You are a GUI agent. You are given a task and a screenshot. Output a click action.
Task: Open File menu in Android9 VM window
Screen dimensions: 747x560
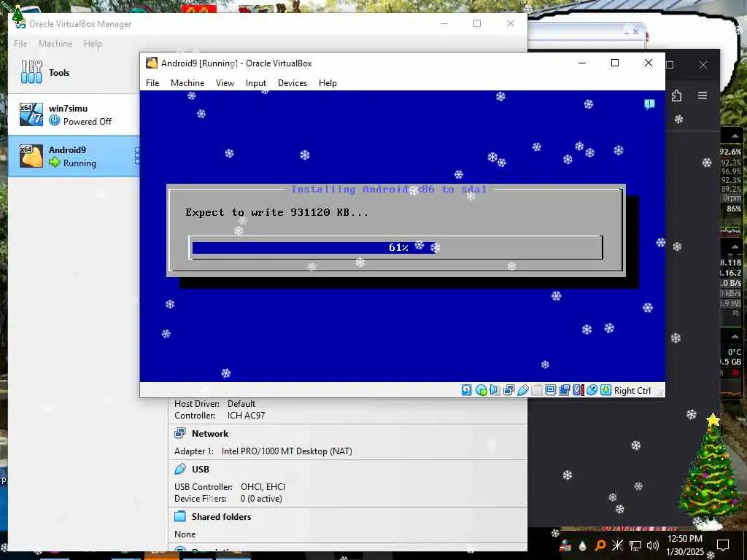(x=152, y=83)
